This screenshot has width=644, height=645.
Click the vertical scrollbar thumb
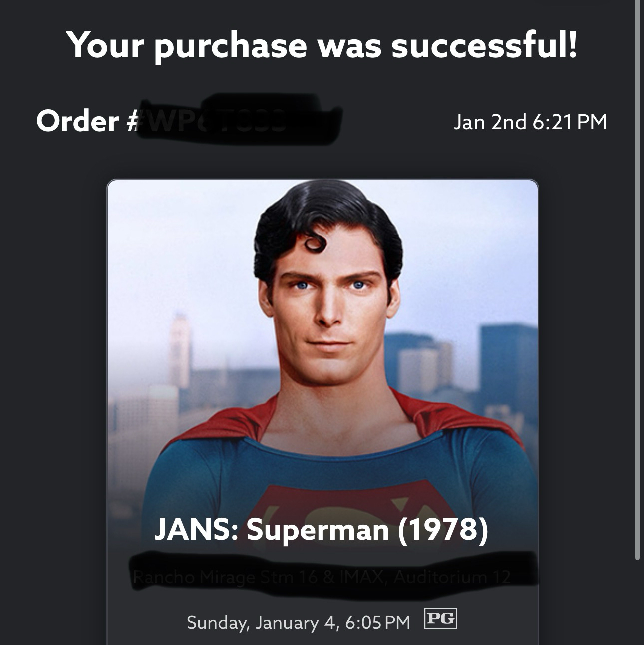click(637, 280)
